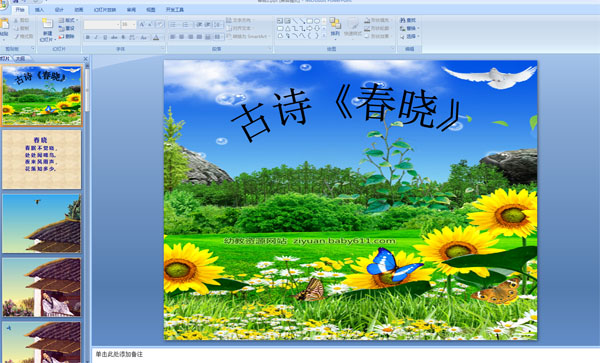Toggle Bold formatting
The image size is (600, 363).
coord(88,37)
